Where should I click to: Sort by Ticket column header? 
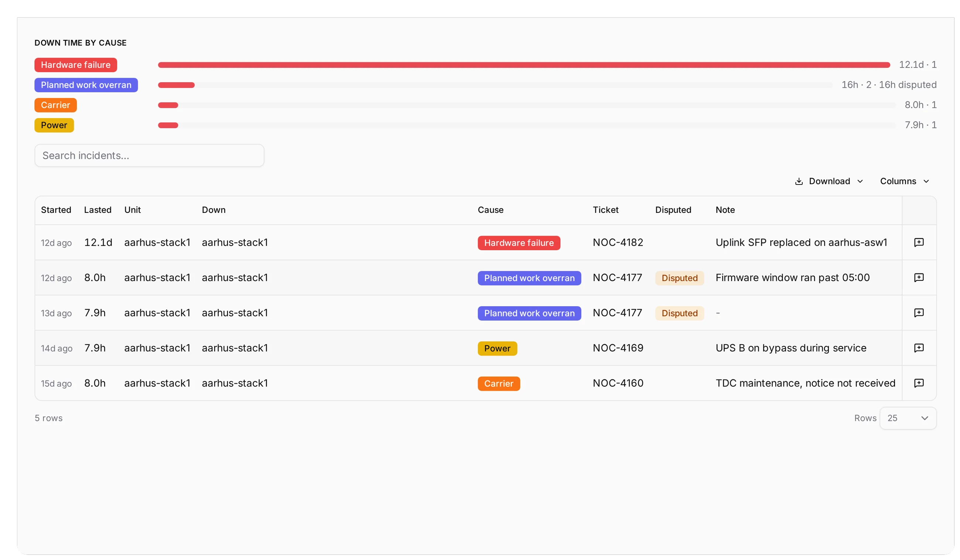coord(606,210)
